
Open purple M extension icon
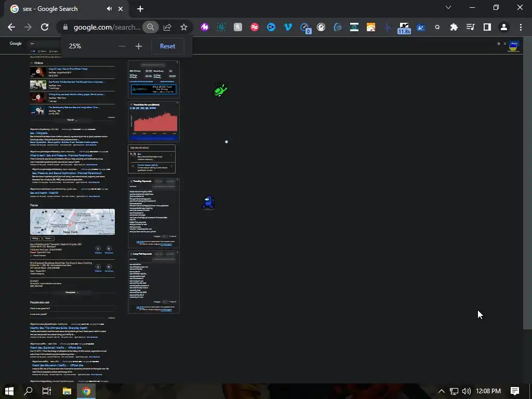coord(205,27)
